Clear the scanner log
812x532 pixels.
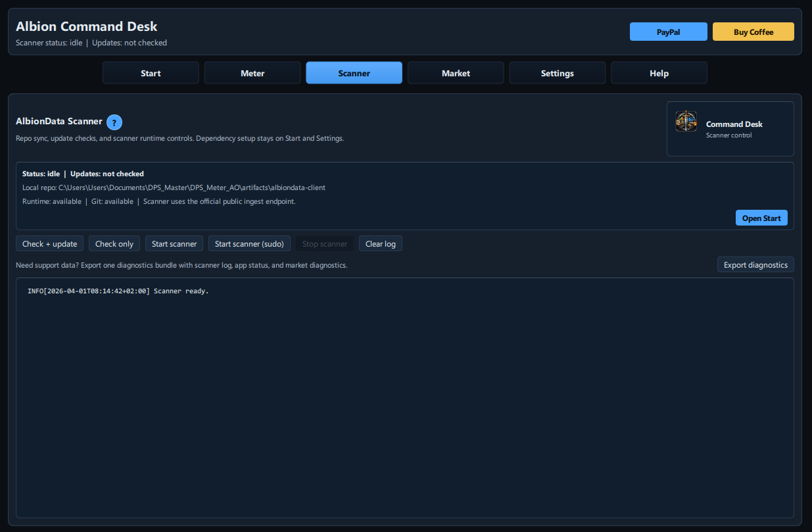(380, 243)
